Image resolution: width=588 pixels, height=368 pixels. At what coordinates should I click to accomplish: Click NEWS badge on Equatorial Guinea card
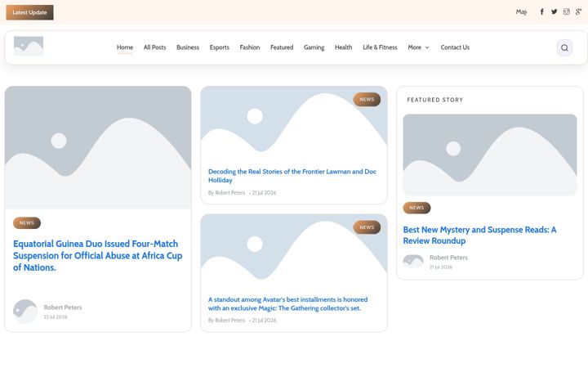(x=27, y=223)
